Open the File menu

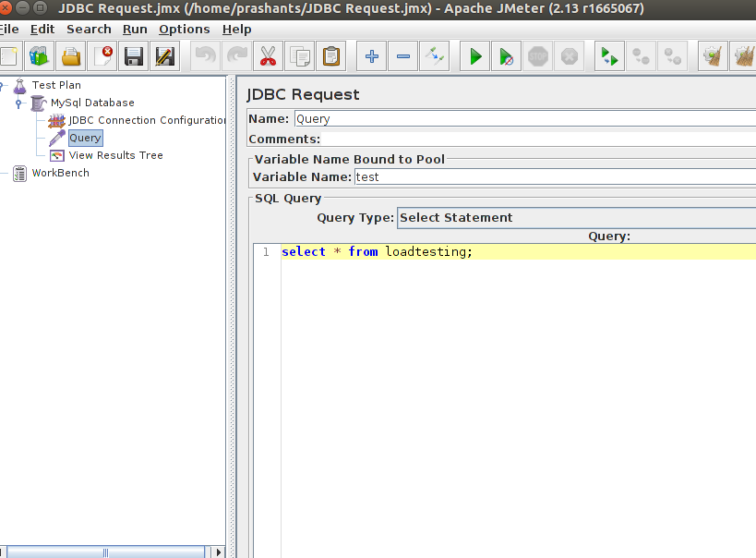[9, 30]
